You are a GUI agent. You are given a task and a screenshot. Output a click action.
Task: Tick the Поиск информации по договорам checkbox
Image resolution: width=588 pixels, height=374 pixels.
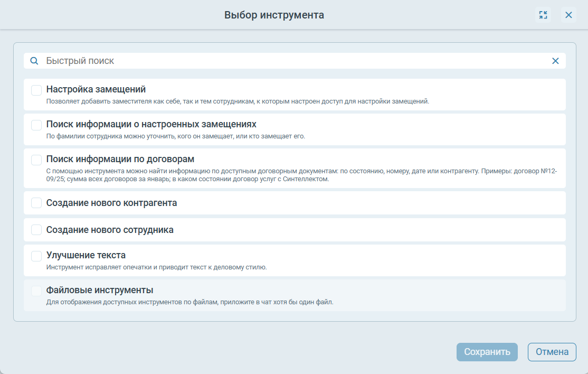click(36, 160)
